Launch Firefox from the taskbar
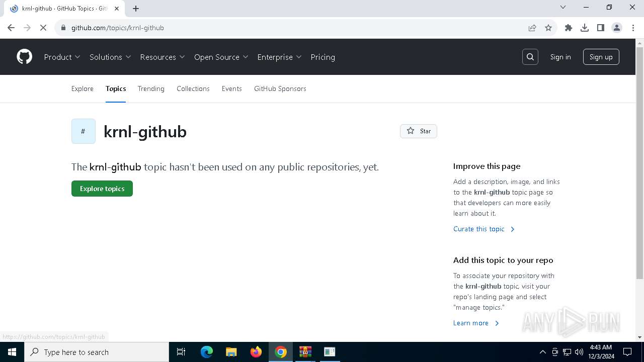The image size is (644, 362). coord(256,352)
